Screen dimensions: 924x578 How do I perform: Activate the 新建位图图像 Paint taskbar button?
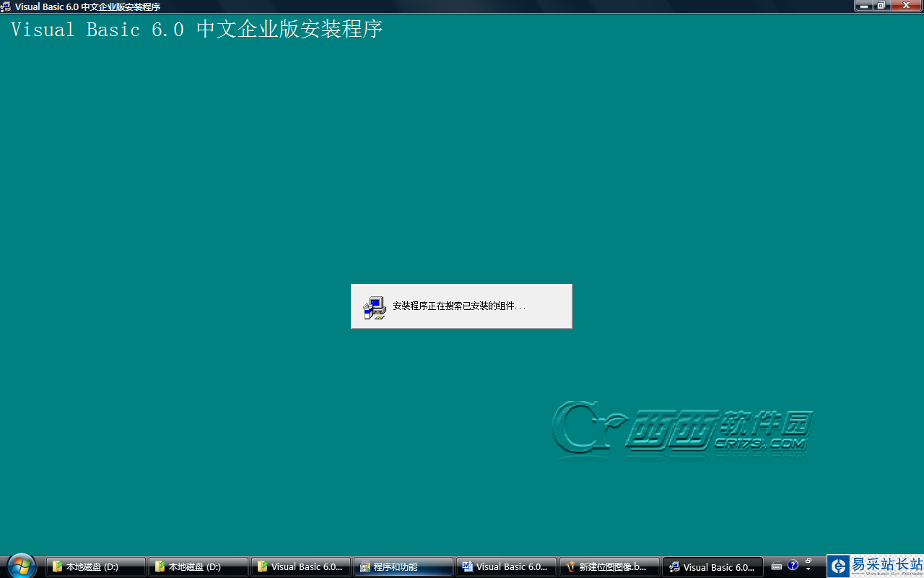pyautogui.click(x=609, y=567)
